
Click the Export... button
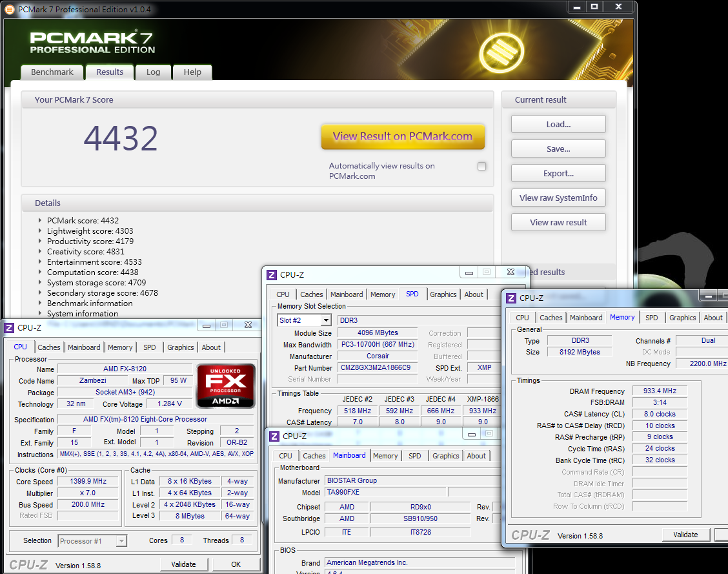(x=558, y=173)
